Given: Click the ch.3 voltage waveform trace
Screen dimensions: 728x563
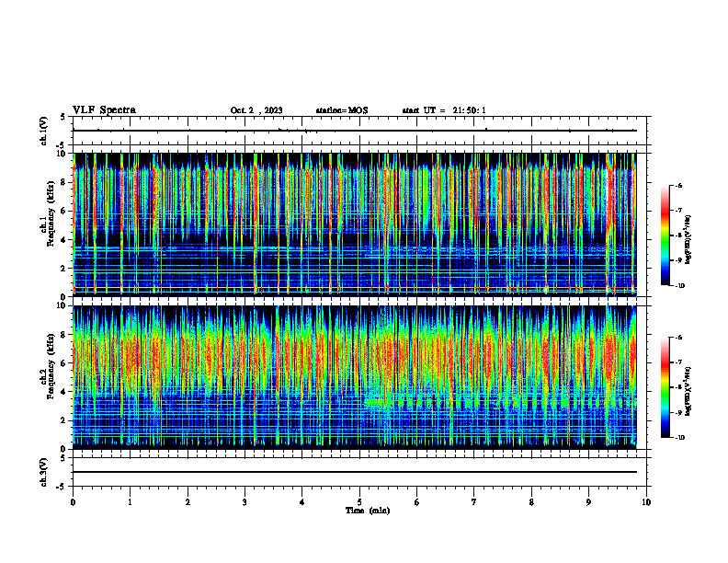Looking at the screenshot, I should pos(355,472).
